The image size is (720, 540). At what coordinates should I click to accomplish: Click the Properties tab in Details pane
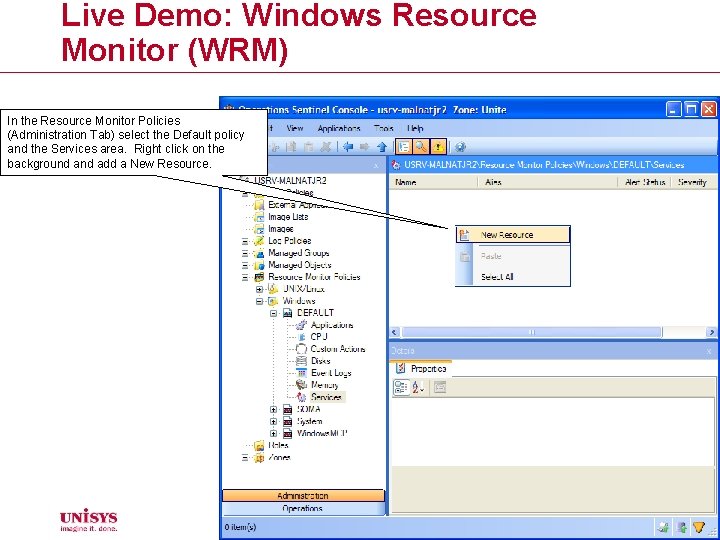click(422, 368)
